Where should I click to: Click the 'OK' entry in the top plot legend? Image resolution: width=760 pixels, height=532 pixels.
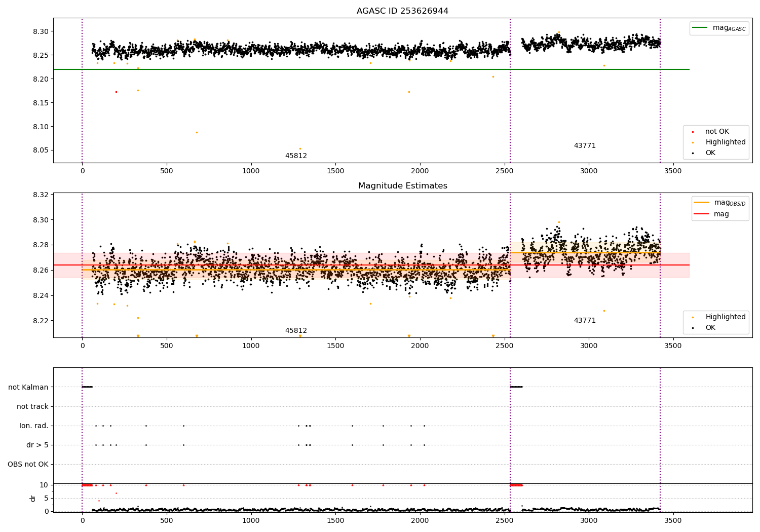[710, 153]
